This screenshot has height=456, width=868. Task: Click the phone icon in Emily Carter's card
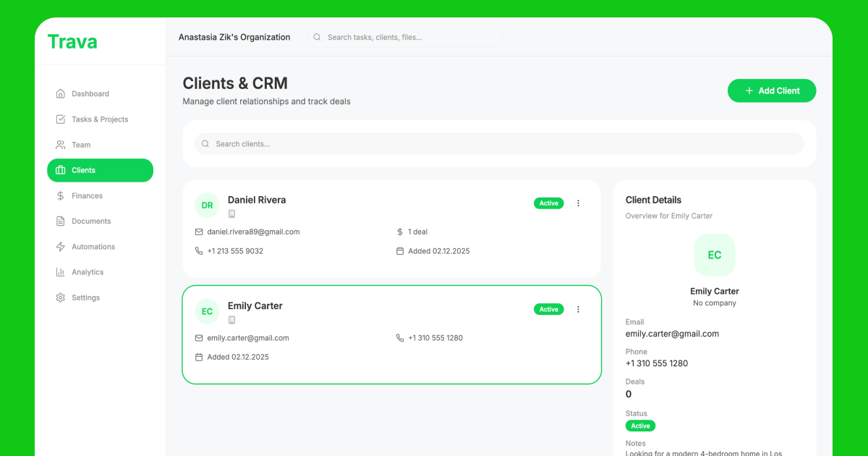point(400,338)
